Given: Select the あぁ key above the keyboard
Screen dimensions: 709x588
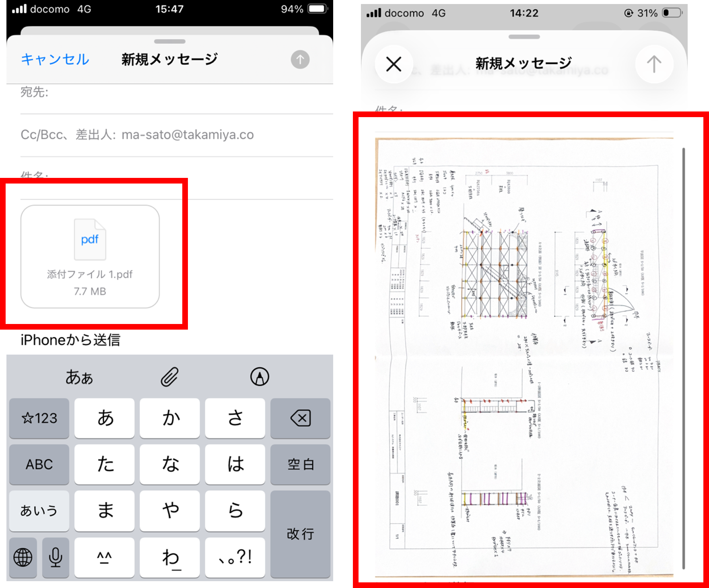Looking at the screenshot, I should pos(79,377).
